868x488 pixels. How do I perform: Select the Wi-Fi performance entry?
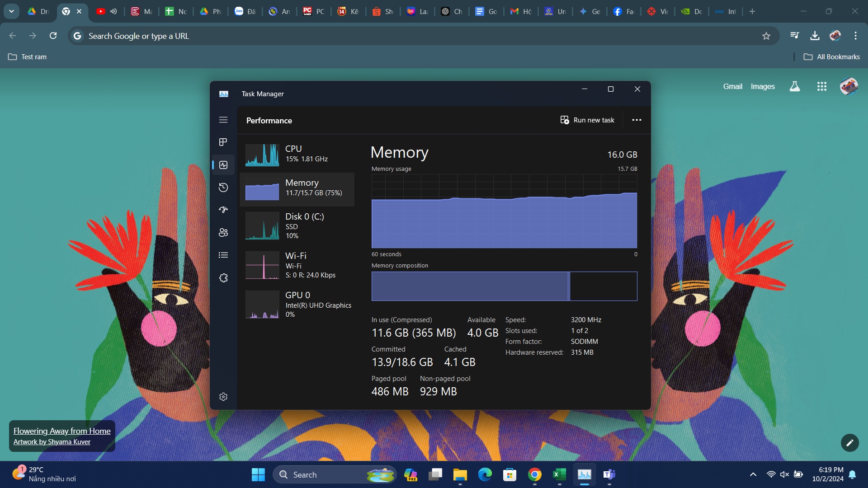click(x=297, y=265)
